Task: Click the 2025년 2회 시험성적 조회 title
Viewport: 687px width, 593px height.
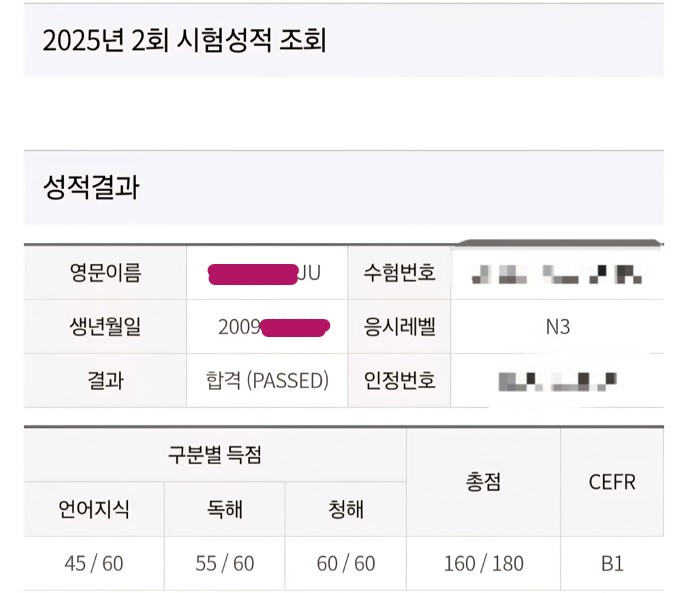Action: pos(185,40)
